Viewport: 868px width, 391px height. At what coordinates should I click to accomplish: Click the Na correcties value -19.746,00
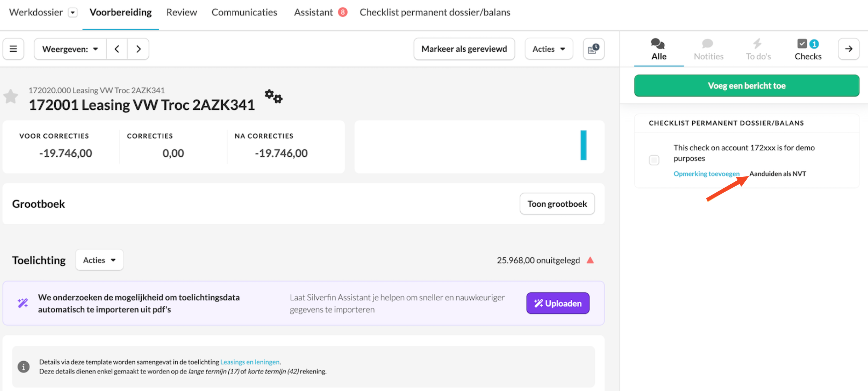[281, 153]
